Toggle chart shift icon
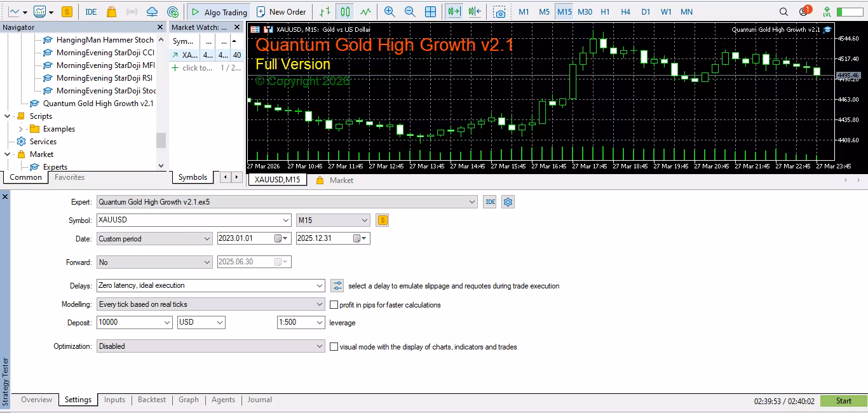This screenshot has width=868, height=413. [x=475, y=11]
